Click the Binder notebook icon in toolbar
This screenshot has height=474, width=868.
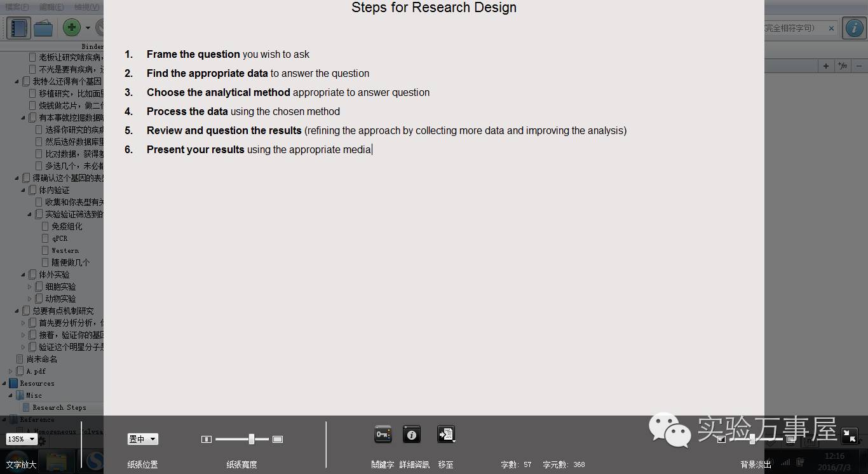pos(18,28)
